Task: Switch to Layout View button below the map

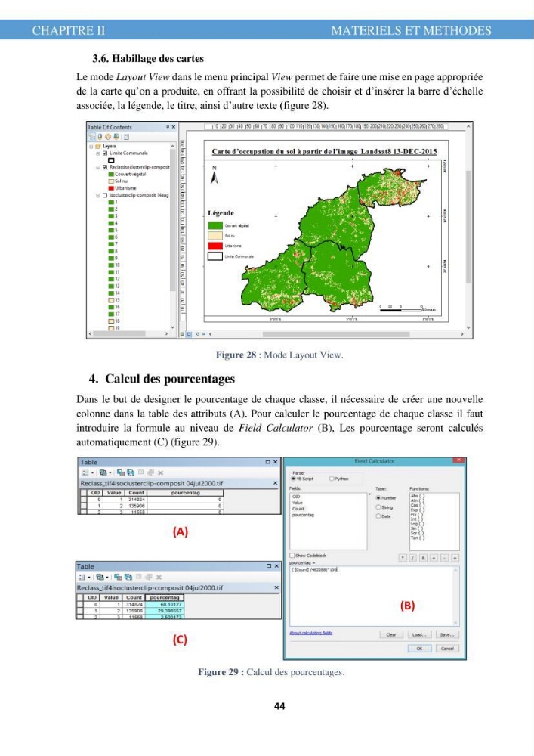Action: click(x=189, y=333)
